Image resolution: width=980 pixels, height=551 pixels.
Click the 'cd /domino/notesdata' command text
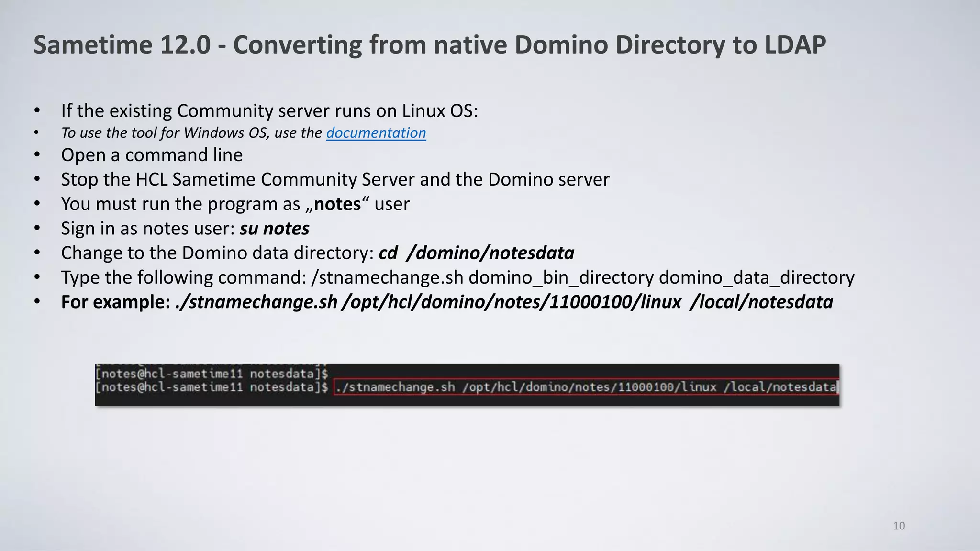tap(476, 253)
